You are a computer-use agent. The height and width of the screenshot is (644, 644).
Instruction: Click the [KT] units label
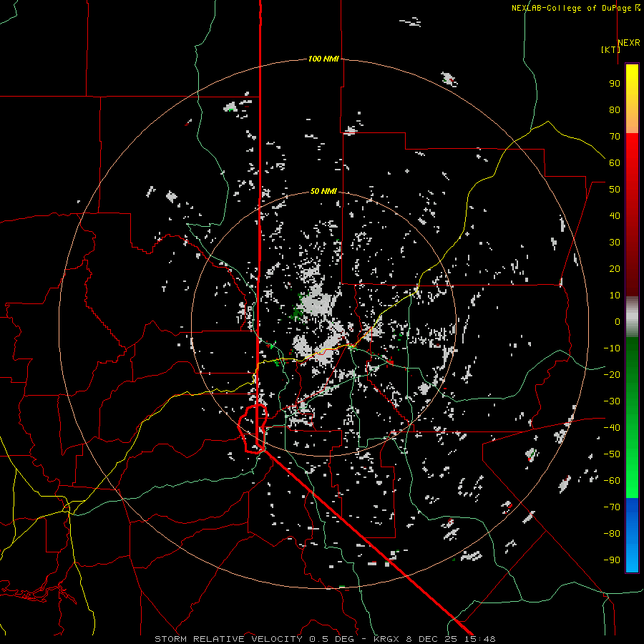click(x=610, y=49)
